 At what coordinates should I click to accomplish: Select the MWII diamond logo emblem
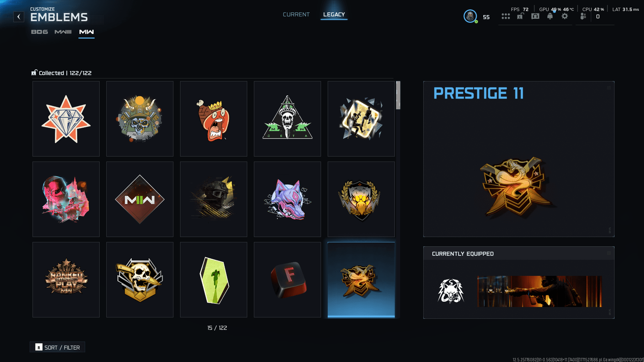point(140,199)
